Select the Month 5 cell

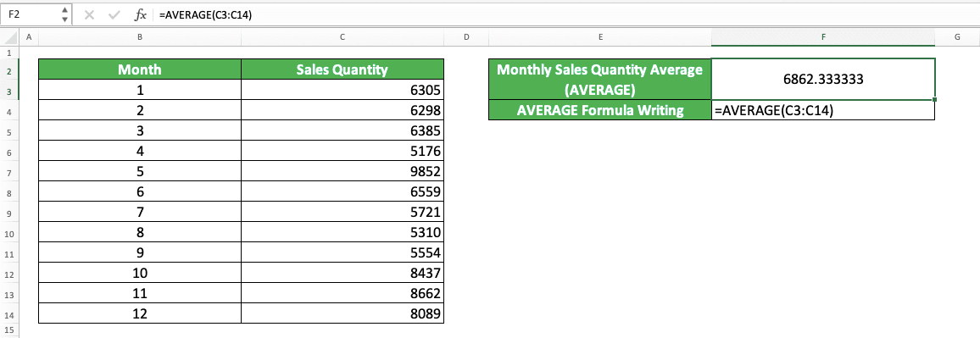tap(139, 171)
